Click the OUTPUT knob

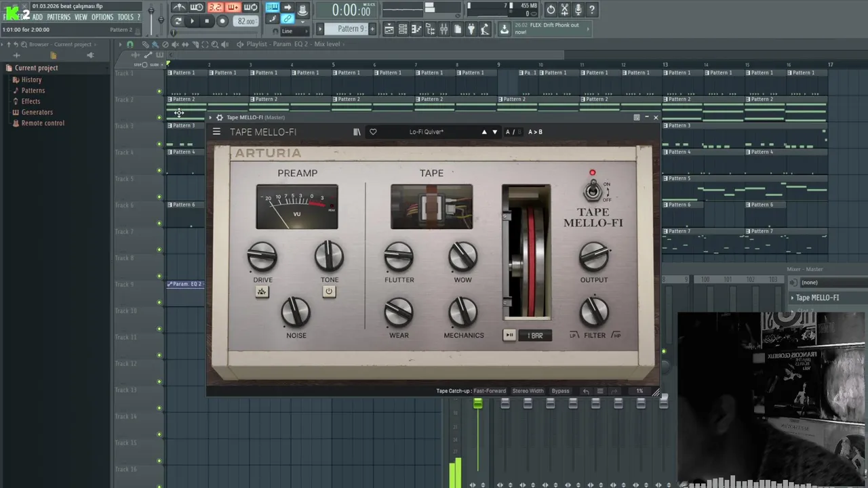pyautogui.click(x=594, y=257)
